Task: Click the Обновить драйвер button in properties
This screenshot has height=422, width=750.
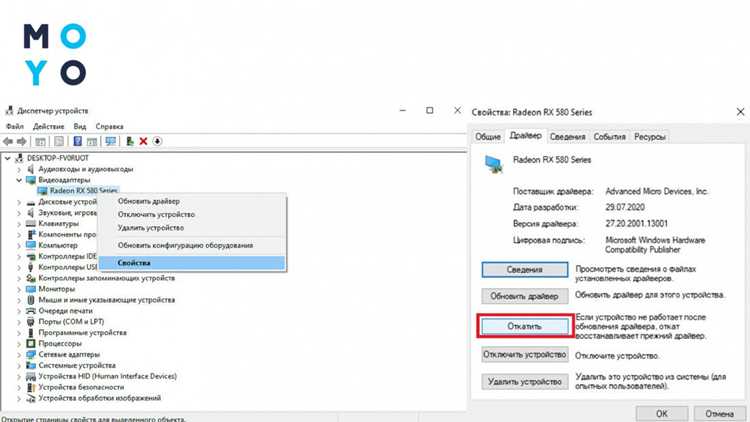Action: point(525,296)
